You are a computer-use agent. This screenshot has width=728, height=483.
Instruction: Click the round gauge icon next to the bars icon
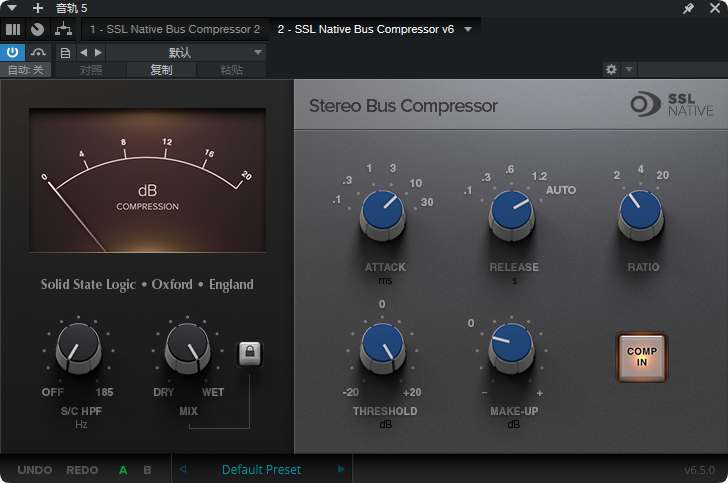37,29
